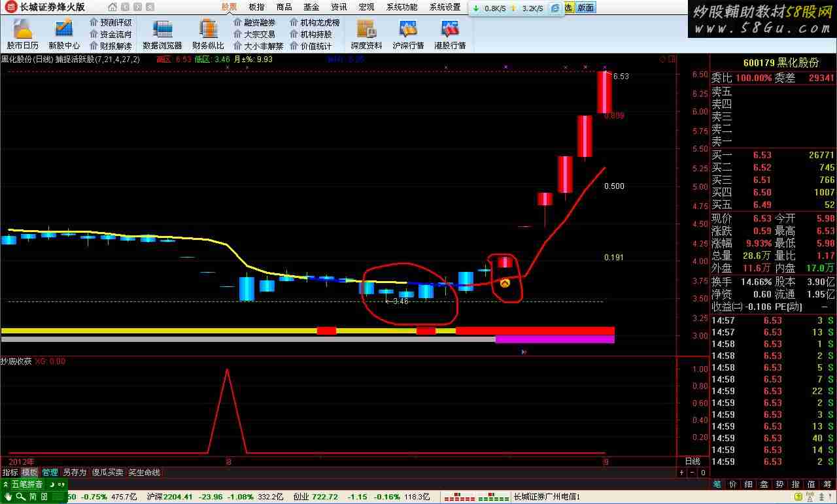Select the 傻瓜买卖 indicator tab
Screen dimensions: 837x504
click(x=107, y=472)
